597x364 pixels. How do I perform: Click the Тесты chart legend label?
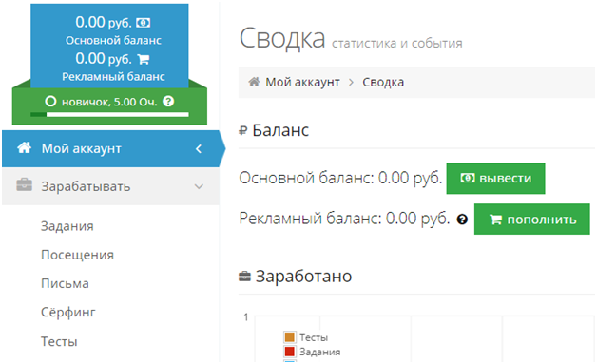pyautogui.click(x=314, y=337)
